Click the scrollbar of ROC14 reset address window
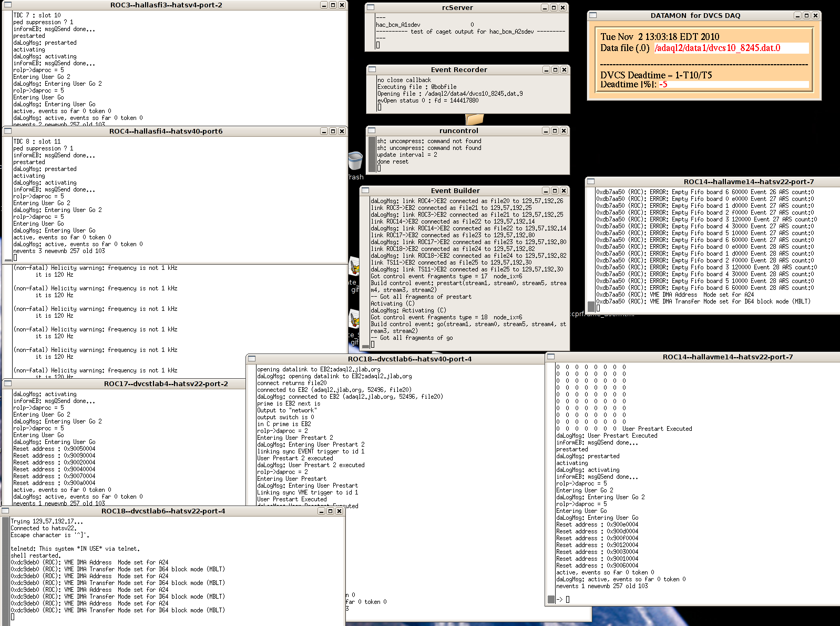The height and width of the screenshot is (626, 840). 551,483
